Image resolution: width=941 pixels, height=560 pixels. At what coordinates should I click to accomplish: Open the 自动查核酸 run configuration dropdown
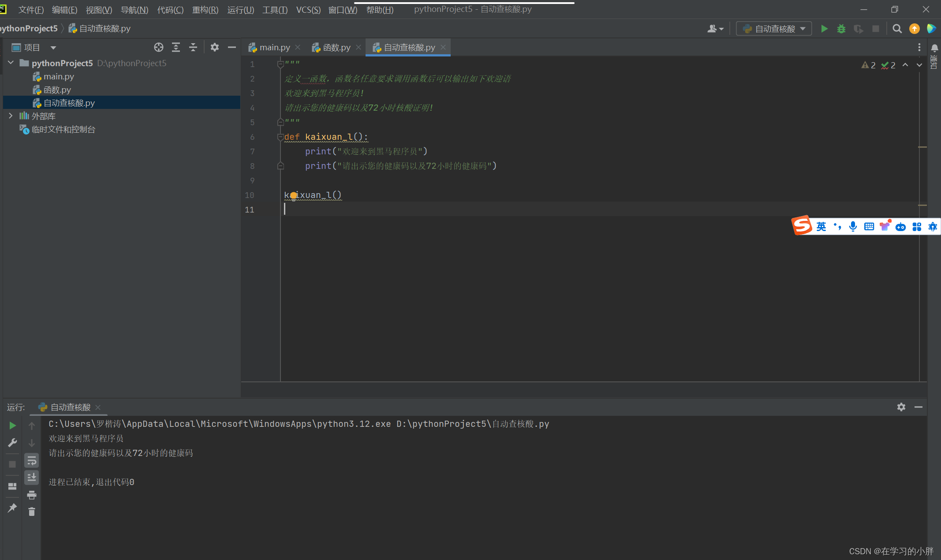click(774, 29)
